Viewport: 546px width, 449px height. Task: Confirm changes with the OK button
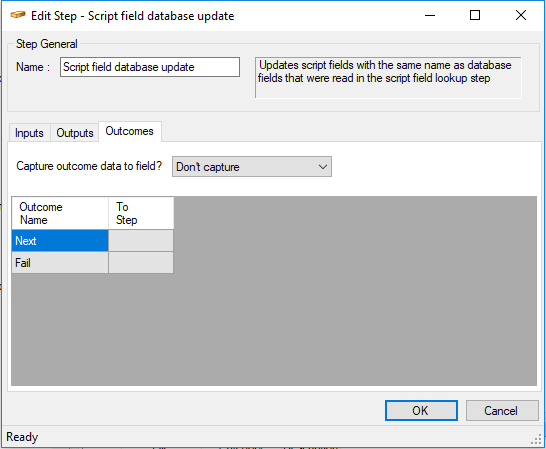tap(421, 410)
